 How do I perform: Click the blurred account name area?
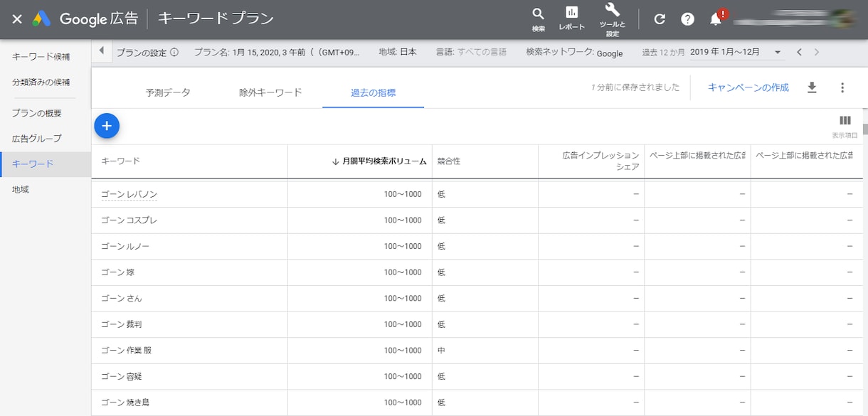click(x=795, y=18)
